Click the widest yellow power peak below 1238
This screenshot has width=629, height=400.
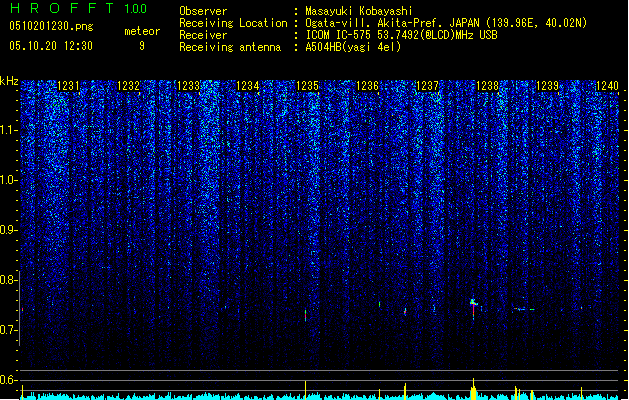474,389
